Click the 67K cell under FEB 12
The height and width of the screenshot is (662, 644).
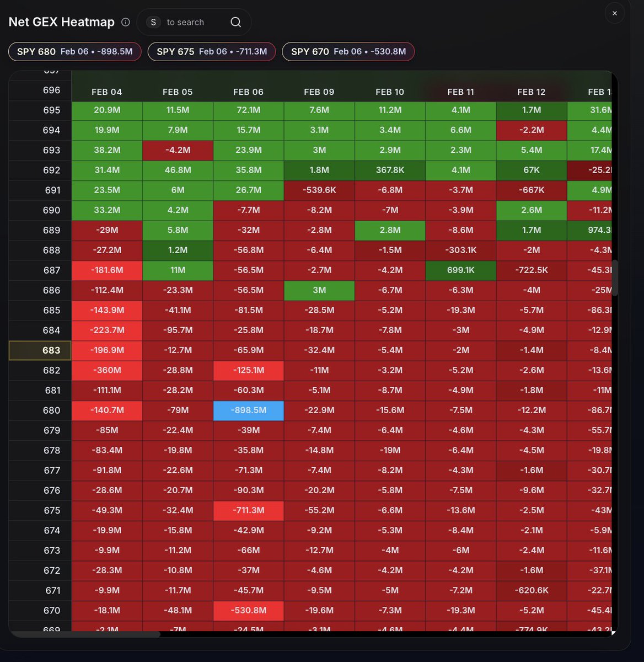(x=532, y=170)
